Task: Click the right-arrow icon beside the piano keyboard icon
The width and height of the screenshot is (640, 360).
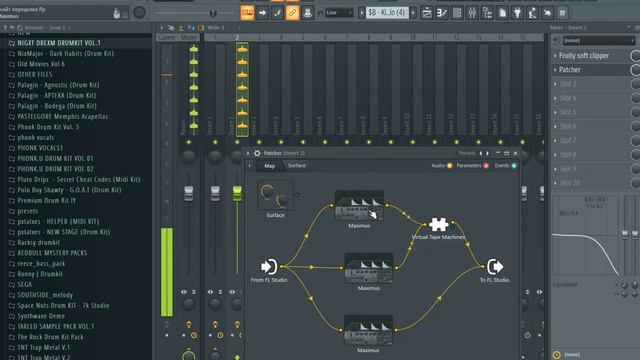Action: pos(262,13)
